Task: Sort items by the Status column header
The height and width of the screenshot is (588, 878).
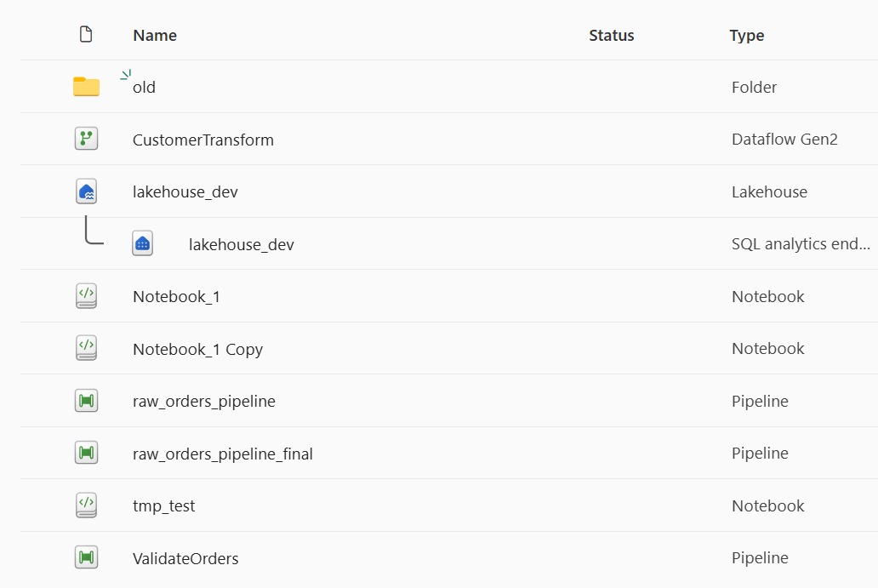Action: [x=611, y=36]
